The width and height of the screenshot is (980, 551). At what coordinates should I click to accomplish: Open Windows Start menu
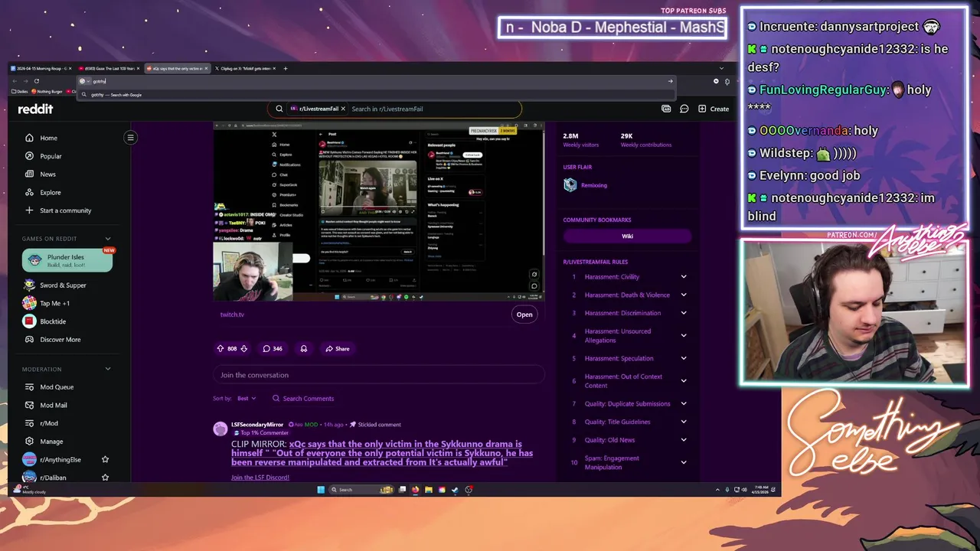click(321, 490)
